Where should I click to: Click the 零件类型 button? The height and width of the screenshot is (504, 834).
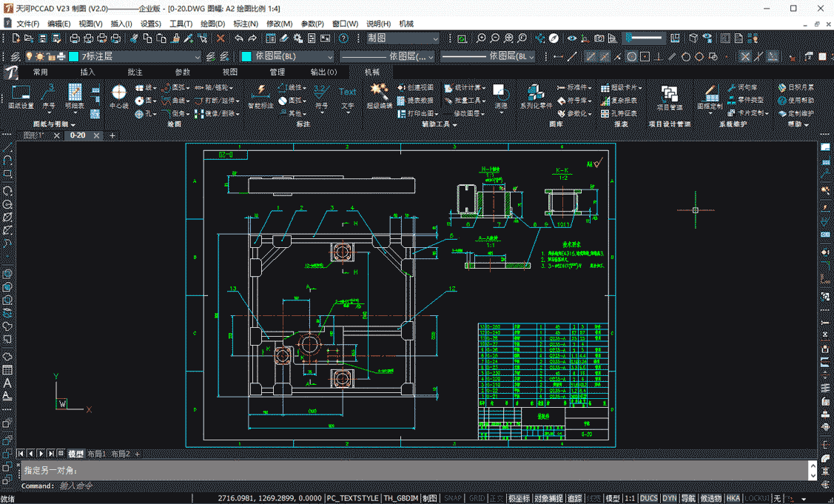(x=746, y=100)
